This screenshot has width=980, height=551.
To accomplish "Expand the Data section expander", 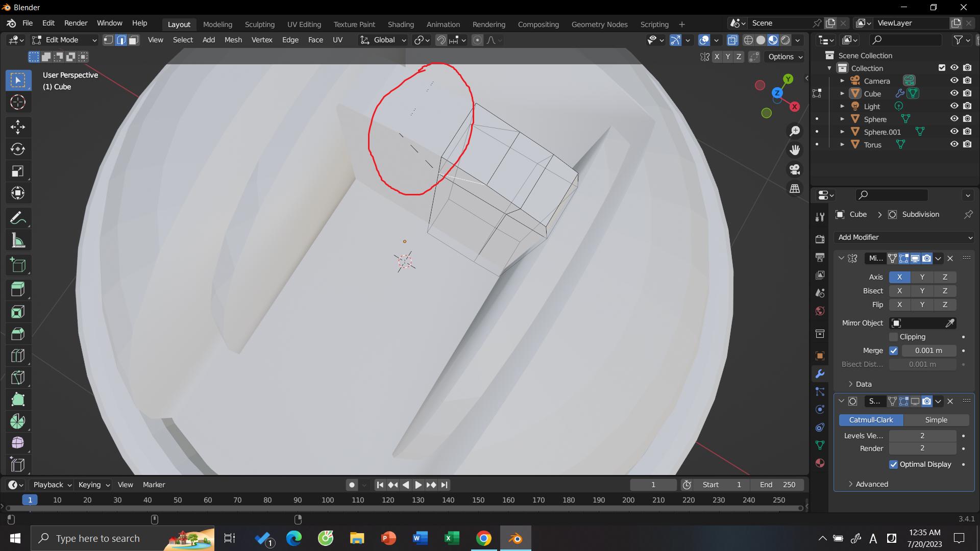I will coord(849,384).
